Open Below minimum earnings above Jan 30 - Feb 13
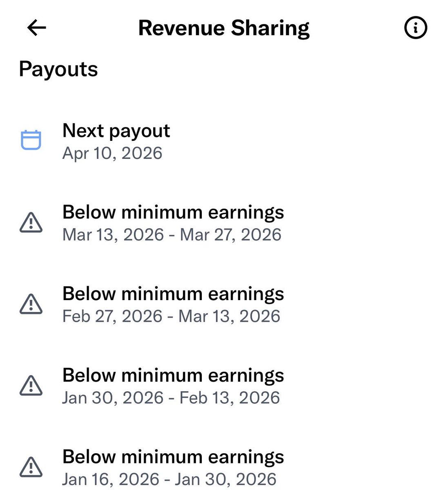The width and height of the screenshot is (448, 490). pos(173,376)
